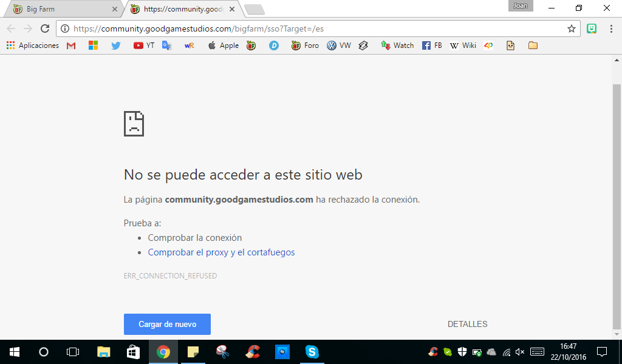Open the Big Farm icon bookmark before Disqus

coord(251,45)
